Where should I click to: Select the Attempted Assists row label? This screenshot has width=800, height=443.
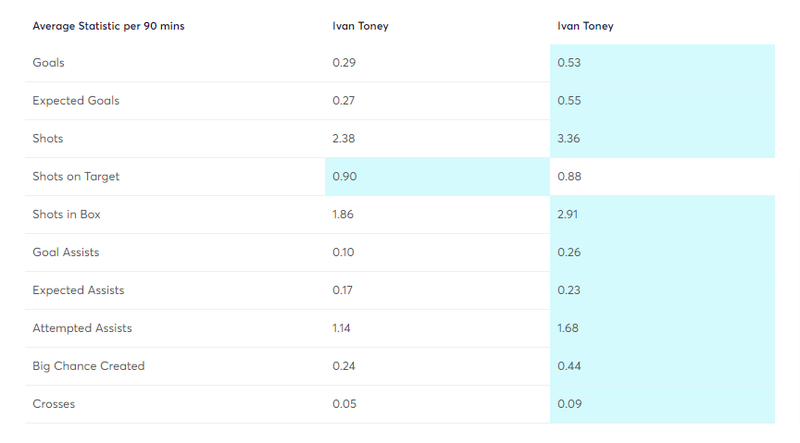pyautogui.click(x=82, y=328)
